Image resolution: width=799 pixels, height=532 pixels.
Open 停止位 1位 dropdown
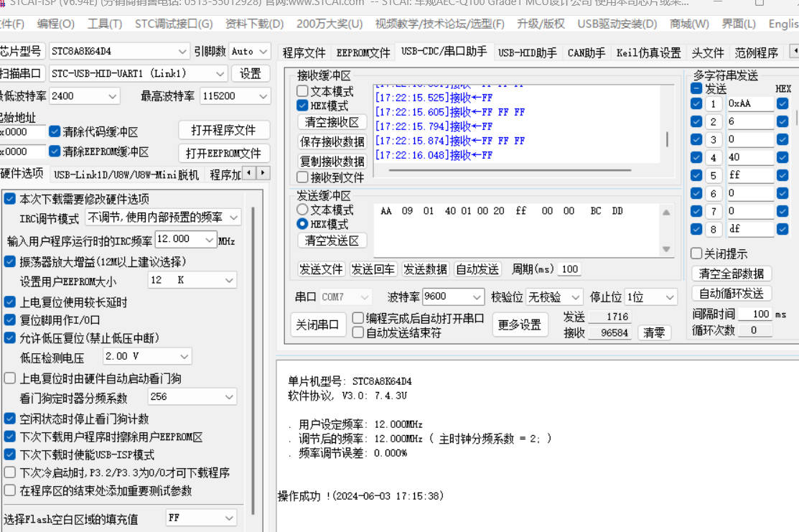pos(651,297)
